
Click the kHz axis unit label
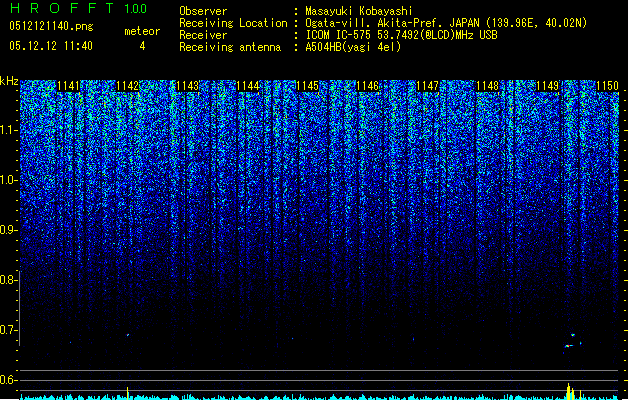coord(9,81)
